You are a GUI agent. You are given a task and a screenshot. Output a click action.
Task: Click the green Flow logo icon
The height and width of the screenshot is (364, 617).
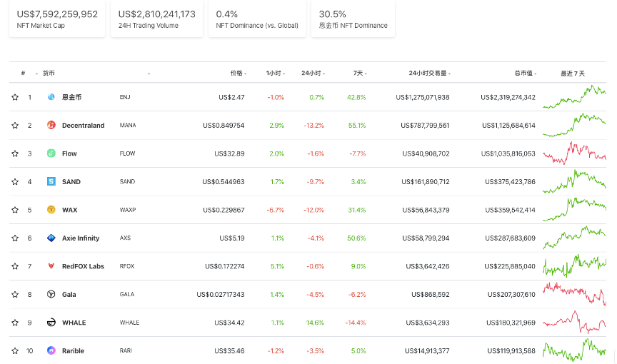pyautogui.click(x=51, y=153)
